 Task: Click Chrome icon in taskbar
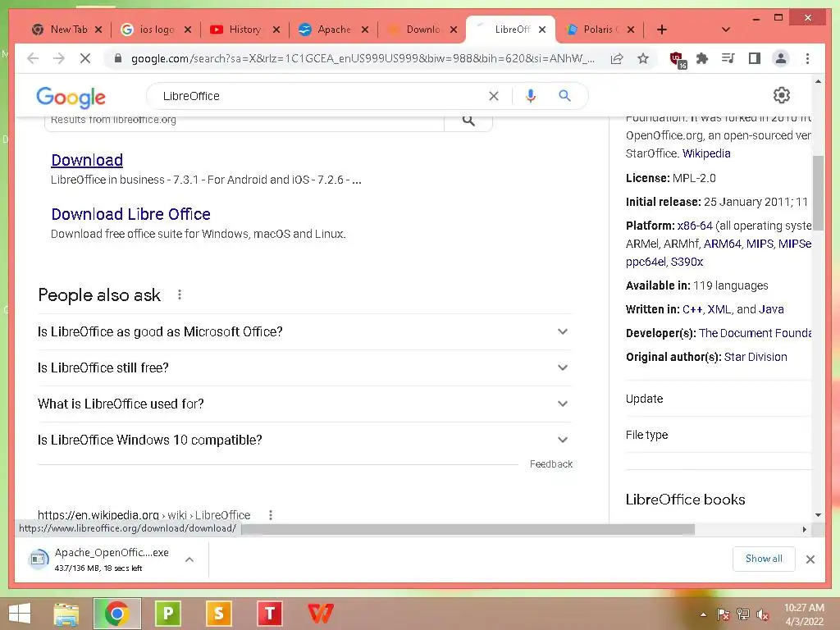[x=116, y=614]
